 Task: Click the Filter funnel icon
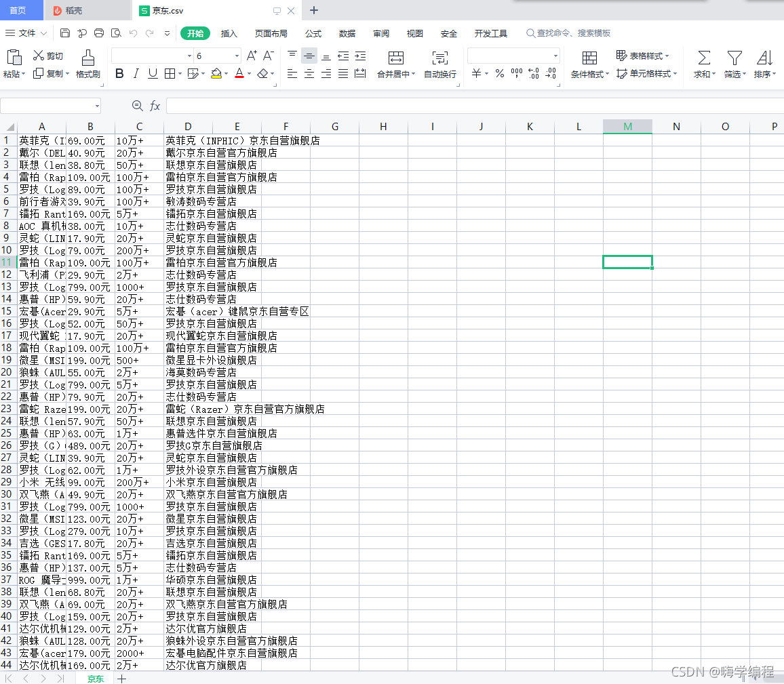(734, 58)
